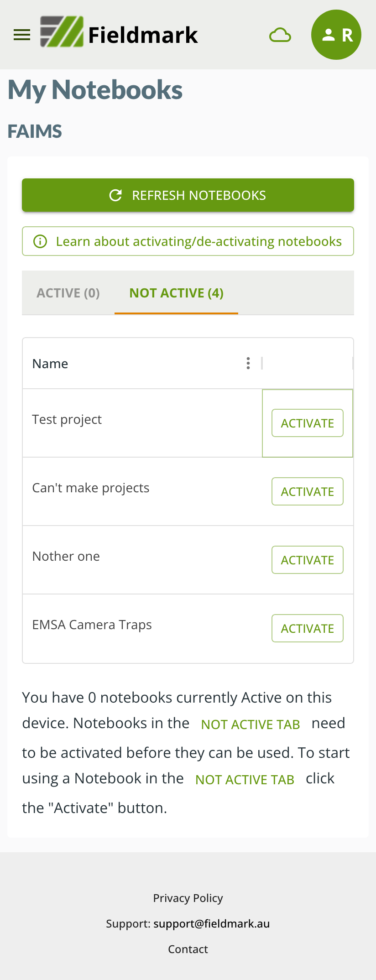
Task: Click the refresh icon in Refresh Notebooks
Action: click(116, 195)
